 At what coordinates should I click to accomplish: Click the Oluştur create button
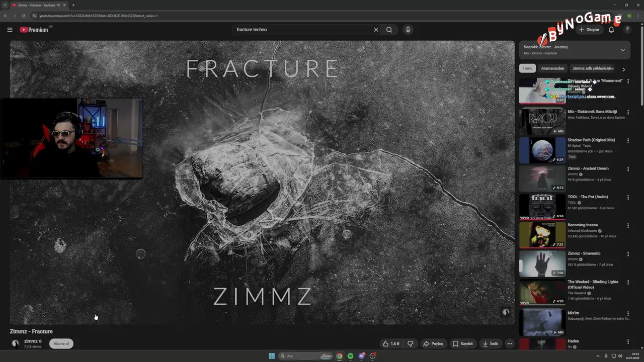coord(589,30)
